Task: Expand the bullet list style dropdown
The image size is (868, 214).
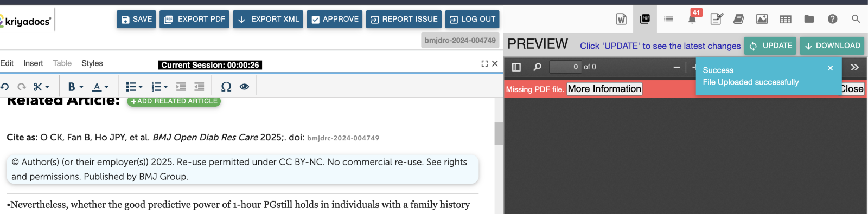Action: (141, 87)
